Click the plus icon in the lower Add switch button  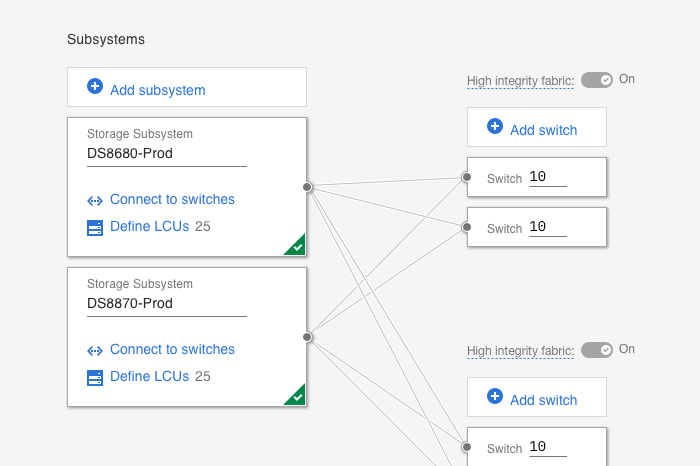tap(494, 397)
